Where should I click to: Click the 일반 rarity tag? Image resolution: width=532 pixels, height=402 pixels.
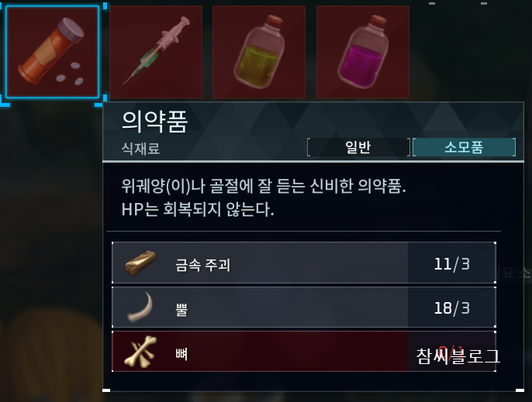358,147
